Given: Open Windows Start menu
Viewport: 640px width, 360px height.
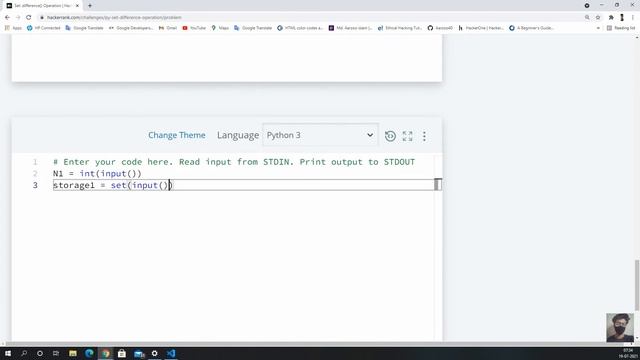Looking at the screenshot, I should [x=8, y=353].
